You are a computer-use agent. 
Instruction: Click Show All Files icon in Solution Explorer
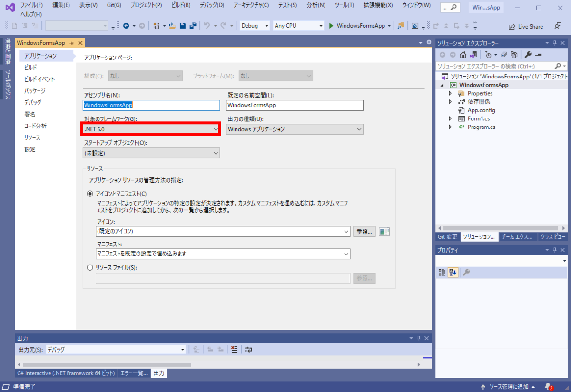pos(514,55)
